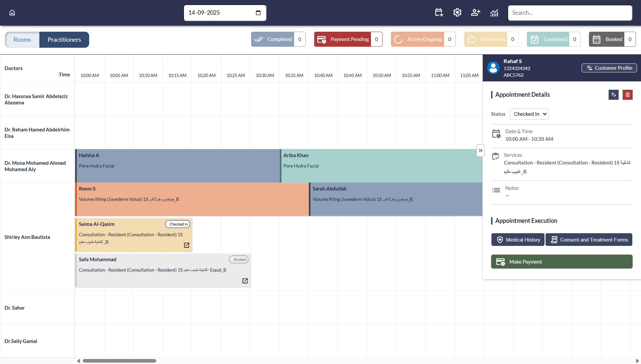Delete the appointment with the red trash icon
Image resolution: width=641 pixels, height=364 pixels.
[x=628, y=95]
